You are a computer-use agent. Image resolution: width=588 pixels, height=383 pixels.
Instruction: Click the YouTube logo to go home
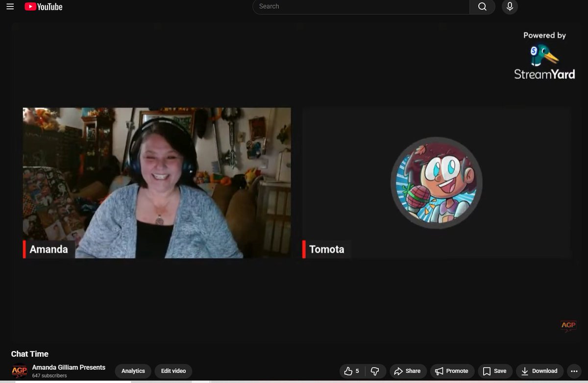[x=43, y=7]
